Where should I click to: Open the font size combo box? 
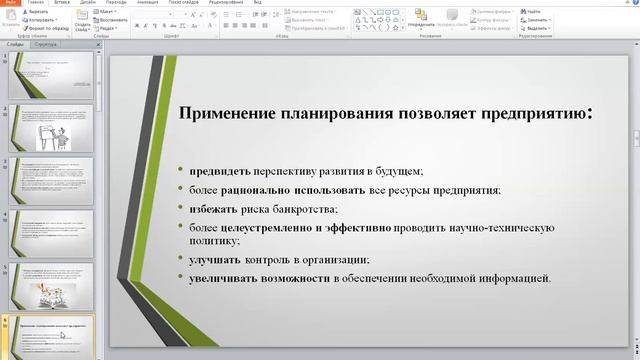pos(181,15)
